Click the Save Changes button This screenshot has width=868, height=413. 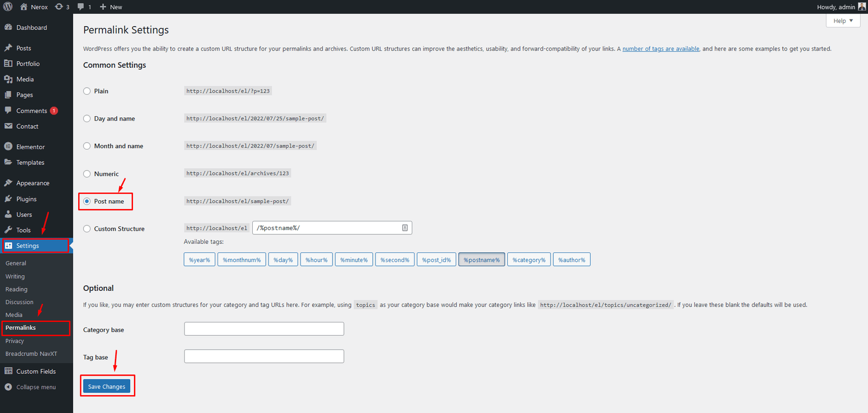(x=106, y=386)
